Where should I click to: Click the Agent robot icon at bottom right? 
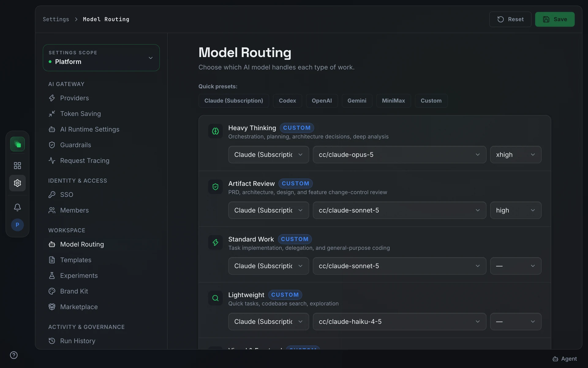coord(555,359)
